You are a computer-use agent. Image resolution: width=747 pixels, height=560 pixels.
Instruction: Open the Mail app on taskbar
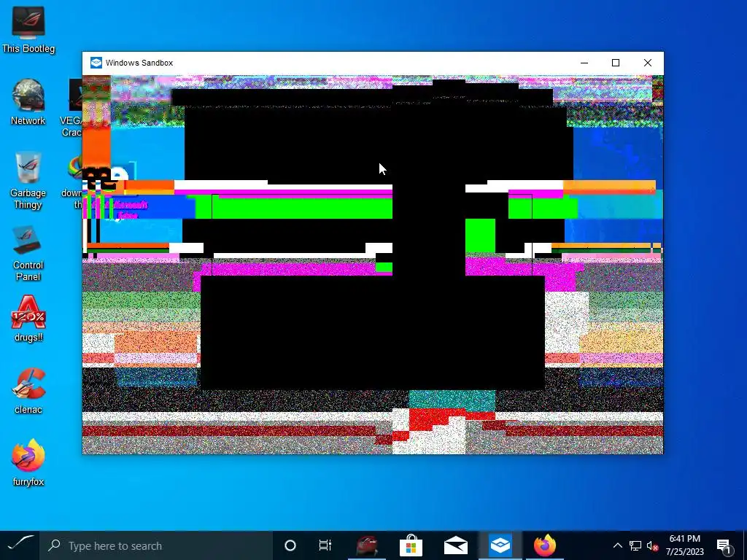click(x=455, y=545)
